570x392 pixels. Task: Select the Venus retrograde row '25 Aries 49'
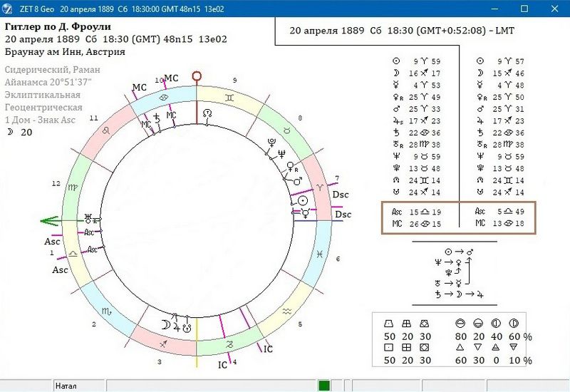click(x=417, y=97)
